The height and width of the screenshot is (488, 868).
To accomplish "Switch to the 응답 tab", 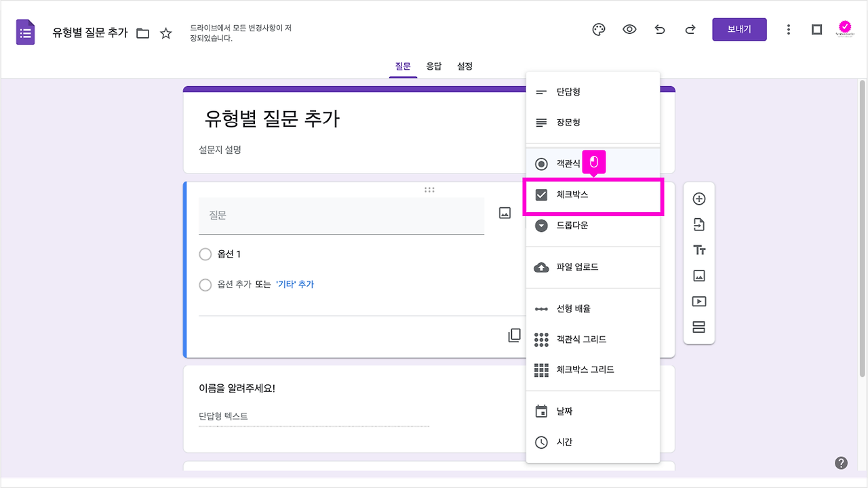I will 434,66.
